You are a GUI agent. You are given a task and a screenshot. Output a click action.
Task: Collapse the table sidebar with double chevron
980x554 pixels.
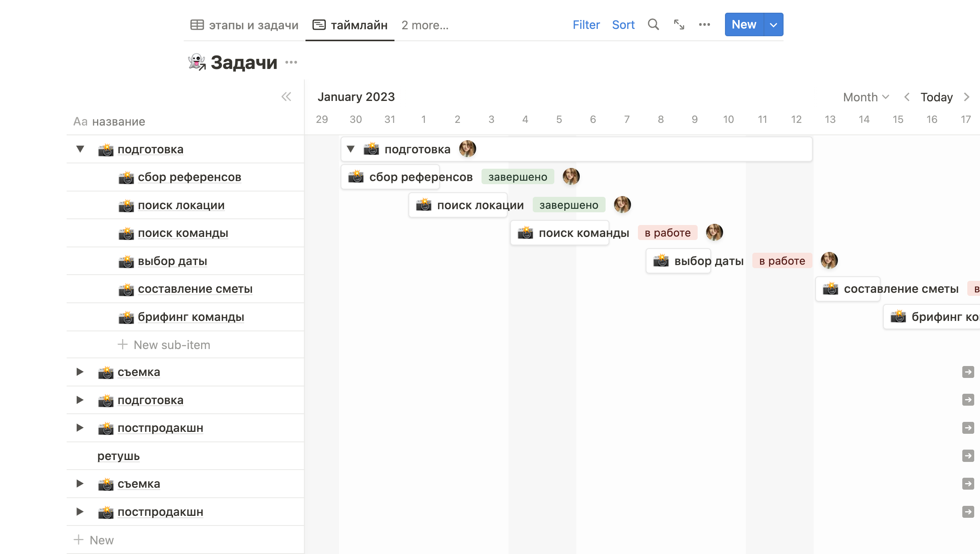286,97
